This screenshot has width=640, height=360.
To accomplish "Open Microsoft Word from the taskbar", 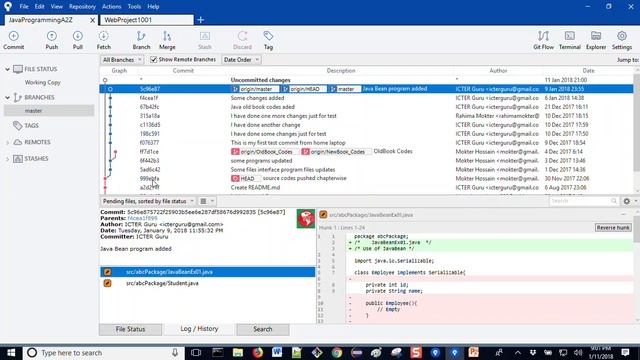I will (277, 352).
